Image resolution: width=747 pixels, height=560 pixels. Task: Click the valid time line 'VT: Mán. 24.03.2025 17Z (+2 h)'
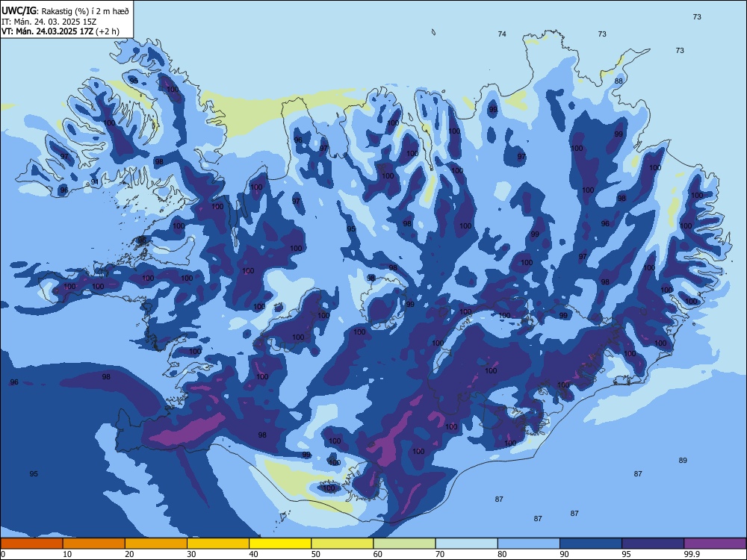(x=61, y=31)
